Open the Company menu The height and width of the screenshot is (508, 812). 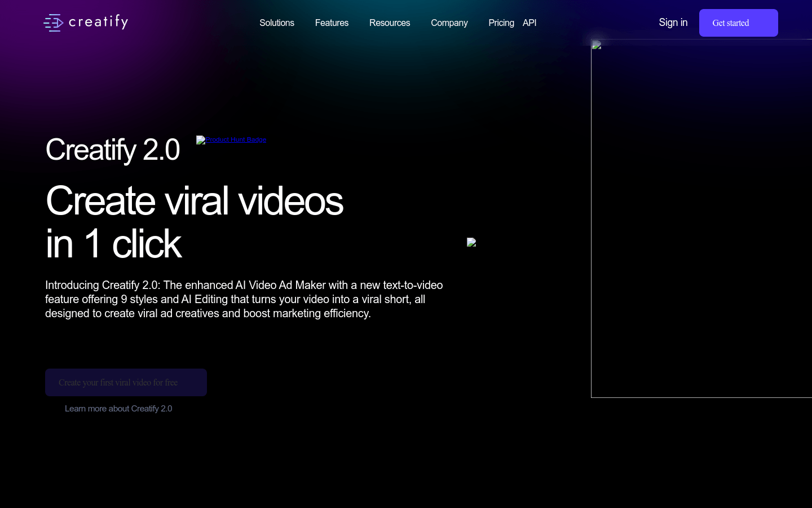coord(449,23)
